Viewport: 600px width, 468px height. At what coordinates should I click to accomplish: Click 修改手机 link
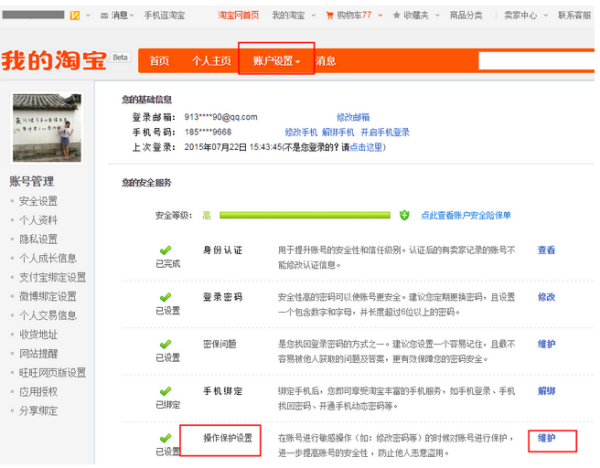301,132
